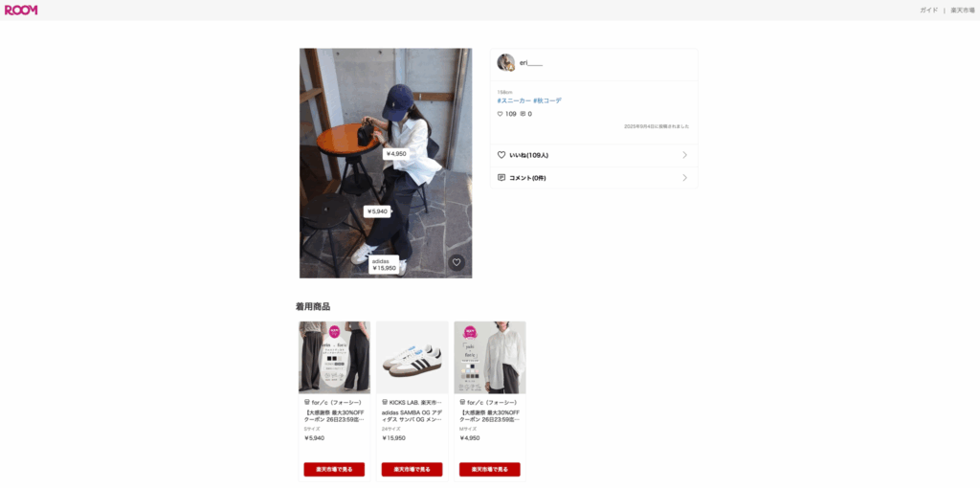This screenshot has width=980, height=488.
Task: Select the adidas ¥15,950 tag on photo
Action: (x=384, y=264)
